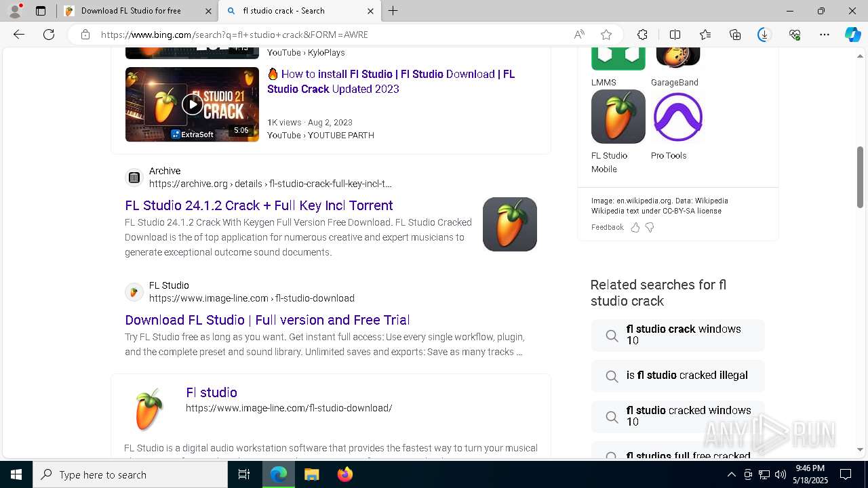
Task: Close the Download FL Studio tab
Action: (x=208, y=11)
